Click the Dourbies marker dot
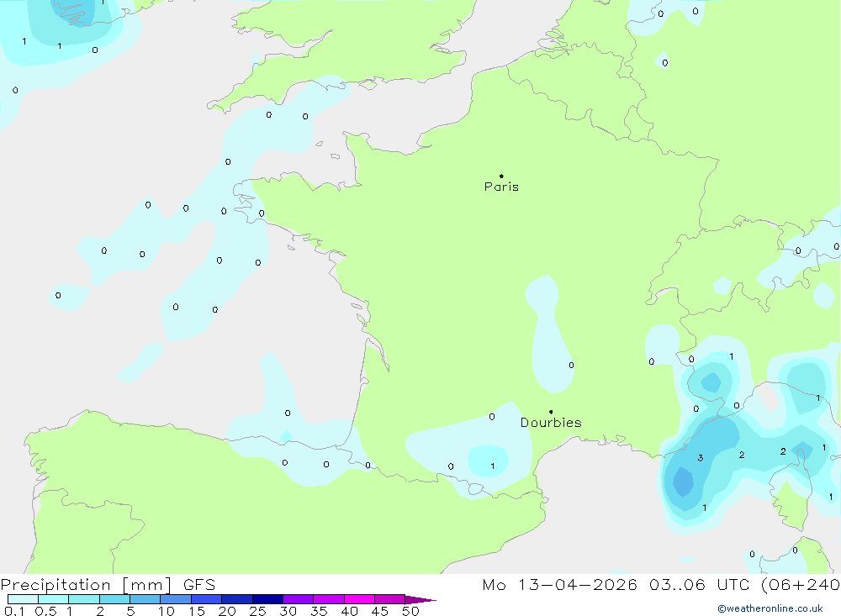This screenshot has height=616, width=841. [551, 412]
